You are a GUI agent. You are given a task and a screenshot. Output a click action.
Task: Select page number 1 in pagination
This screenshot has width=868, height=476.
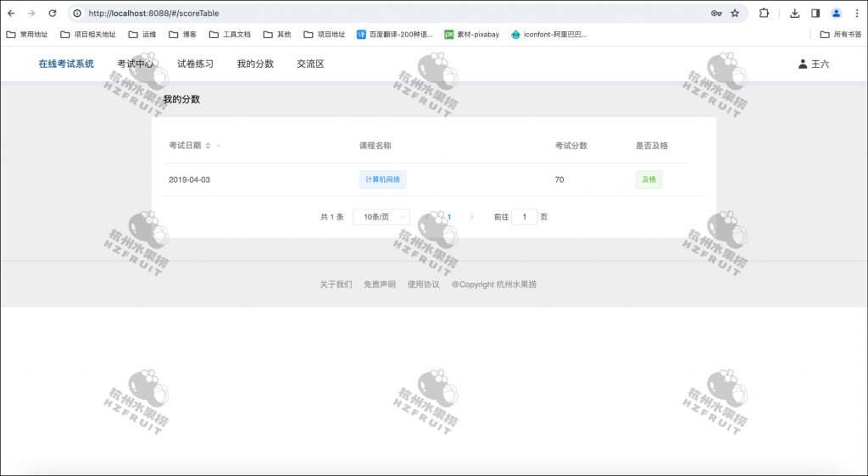[x=449, y=218]
